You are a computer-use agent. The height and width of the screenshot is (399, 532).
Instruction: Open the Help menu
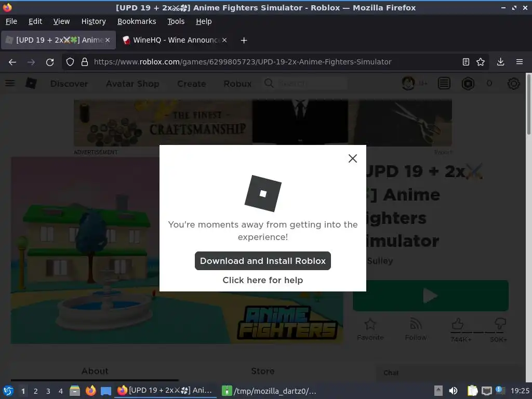pos(204,21)
